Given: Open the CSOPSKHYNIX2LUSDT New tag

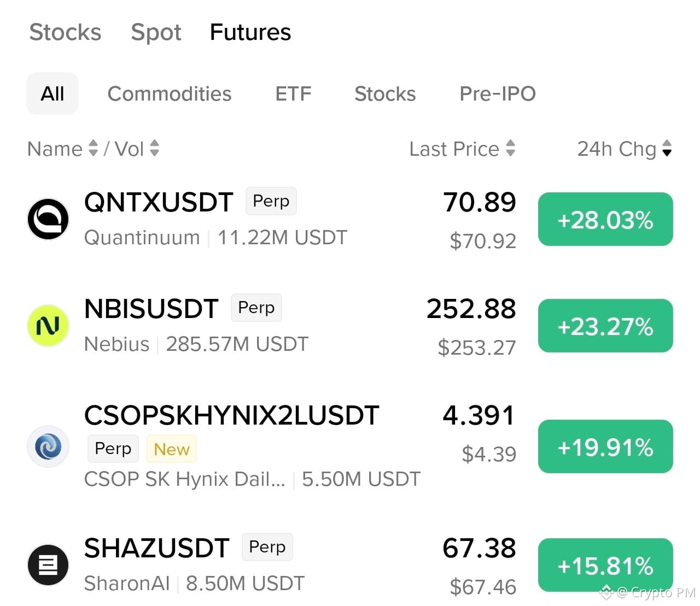Looking at the screenshot, I should pos(172,449).
